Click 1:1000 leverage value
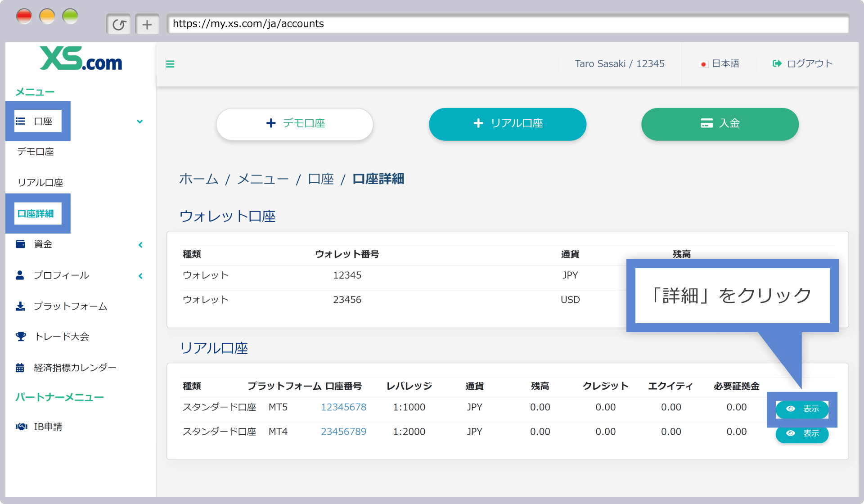The image size is (864, 504). click(x=409, y=407)
